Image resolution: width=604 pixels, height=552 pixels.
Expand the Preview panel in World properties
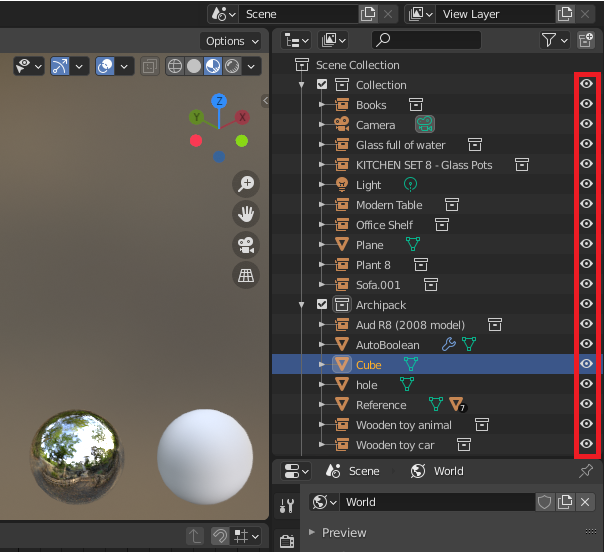point(313,533)
